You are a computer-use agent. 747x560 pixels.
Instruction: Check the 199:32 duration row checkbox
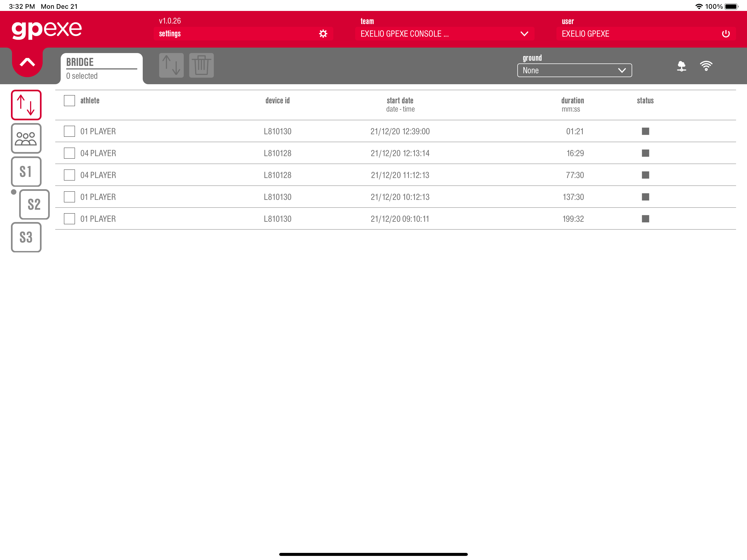click(69, 219)
